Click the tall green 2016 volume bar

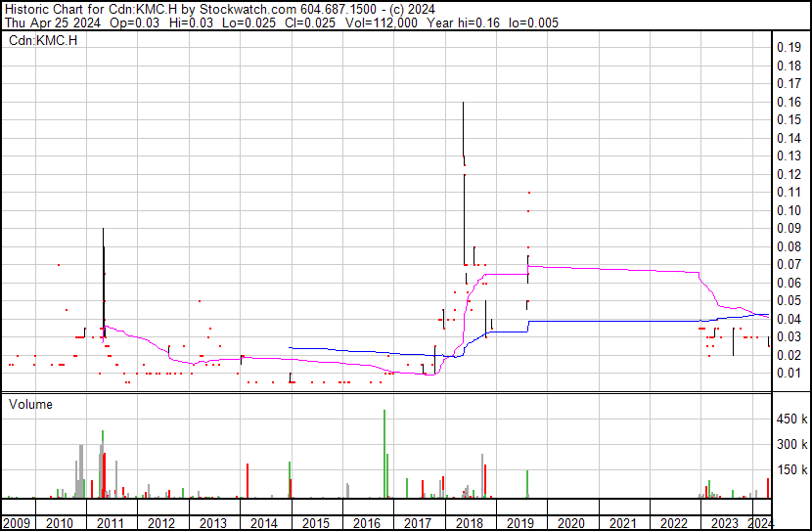[x=384, y=454]
